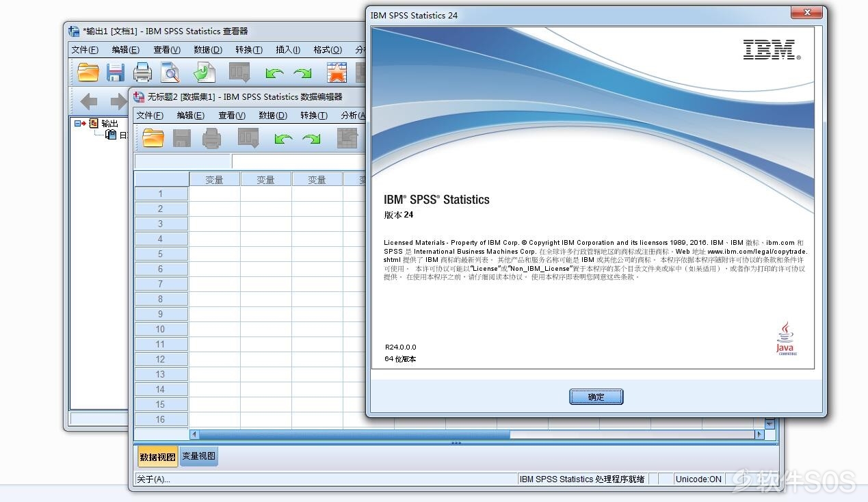Open 数据(D) menu in Viewer window

pyautogui.click(x=208, y=50)
